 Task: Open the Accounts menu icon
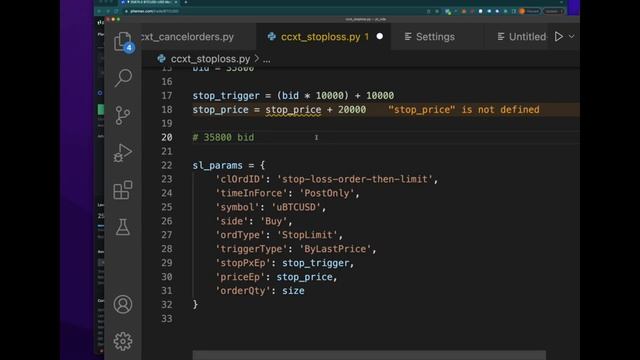point(123,304)
